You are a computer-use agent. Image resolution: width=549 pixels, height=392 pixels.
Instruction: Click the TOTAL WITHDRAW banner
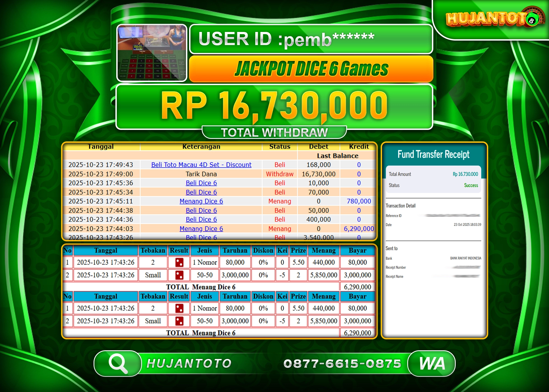tap(274, 132)
